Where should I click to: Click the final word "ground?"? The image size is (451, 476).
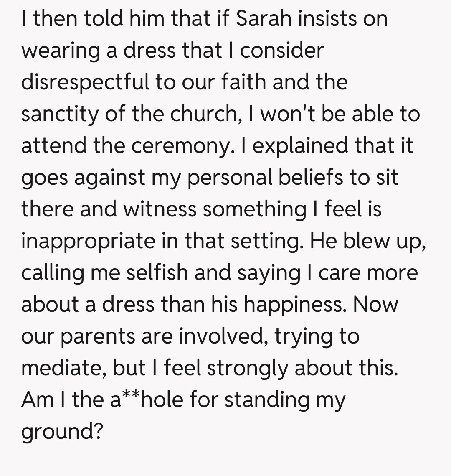tap(62, 431)
